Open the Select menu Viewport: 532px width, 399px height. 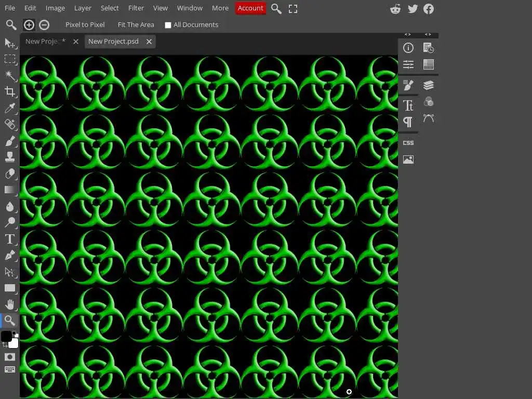point(110,8)
